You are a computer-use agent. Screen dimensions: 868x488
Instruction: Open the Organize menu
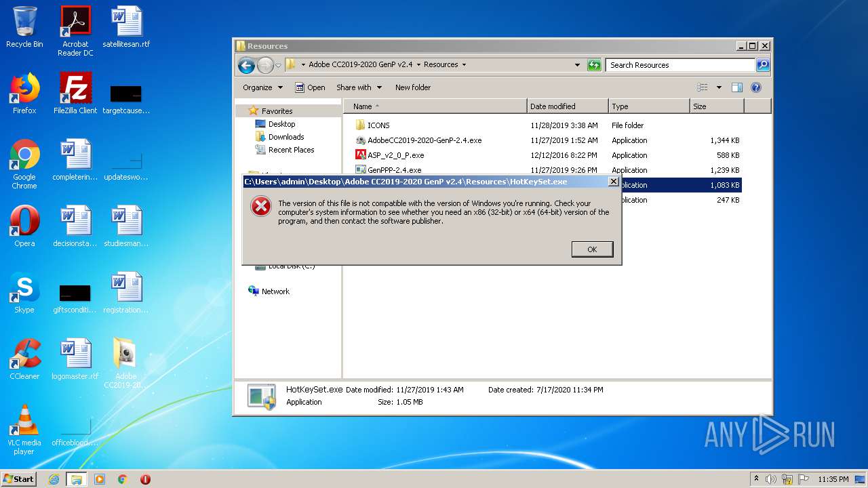tap(262, 87)
